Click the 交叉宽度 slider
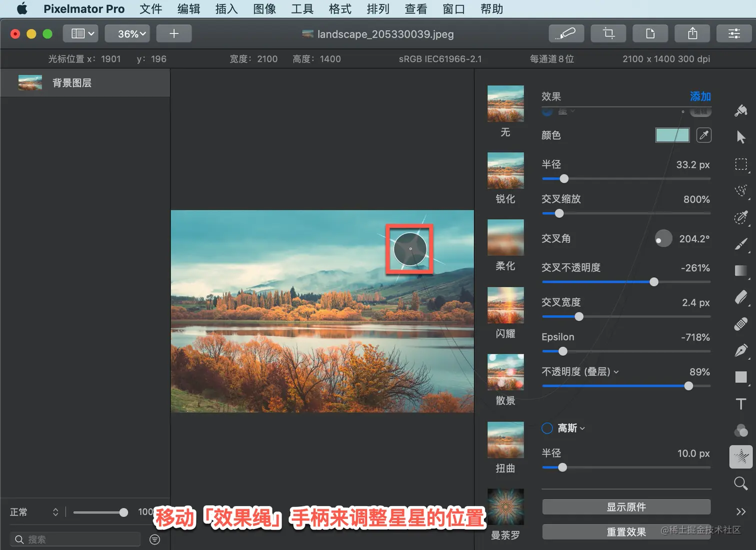Screen dimensions: 756x550 [626, 317]
